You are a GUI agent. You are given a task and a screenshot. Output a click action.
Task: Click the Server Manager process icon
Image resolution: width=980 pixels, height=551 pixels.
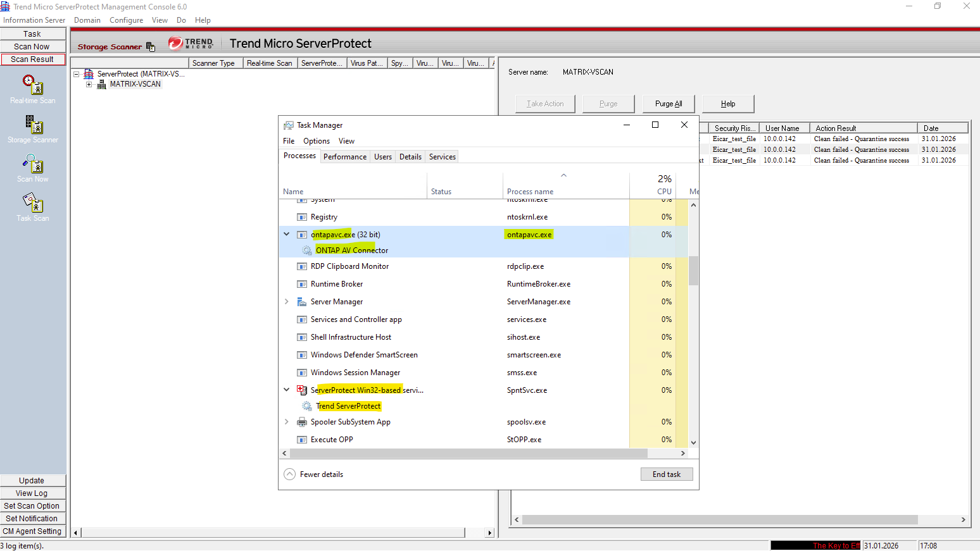coord(302,302)
